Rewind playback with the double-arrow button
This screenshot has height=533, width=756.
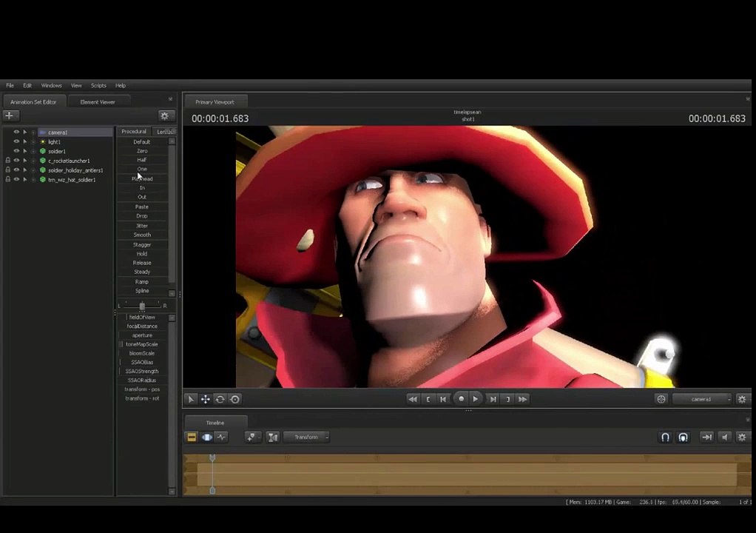(x=413, y=400)
